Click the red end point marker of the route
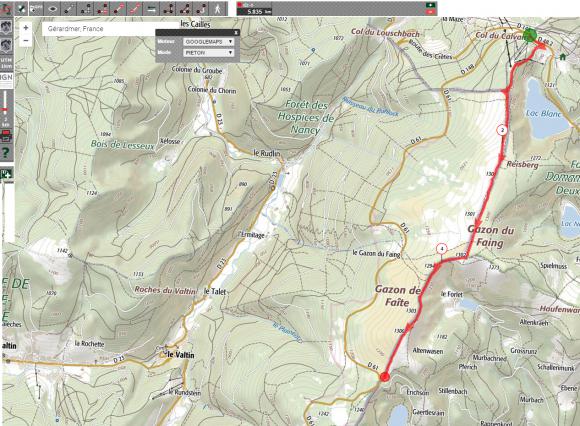This screenshot has width=580, height=426. point(385,377)
